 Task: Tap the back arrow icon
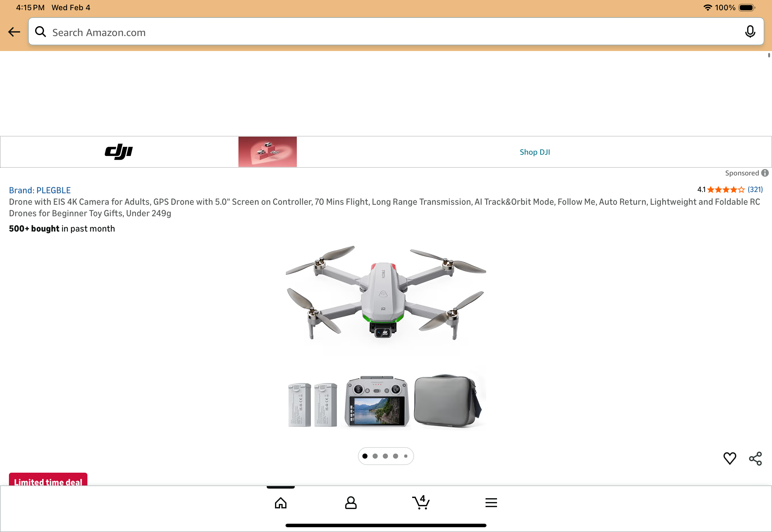[14, 32]
